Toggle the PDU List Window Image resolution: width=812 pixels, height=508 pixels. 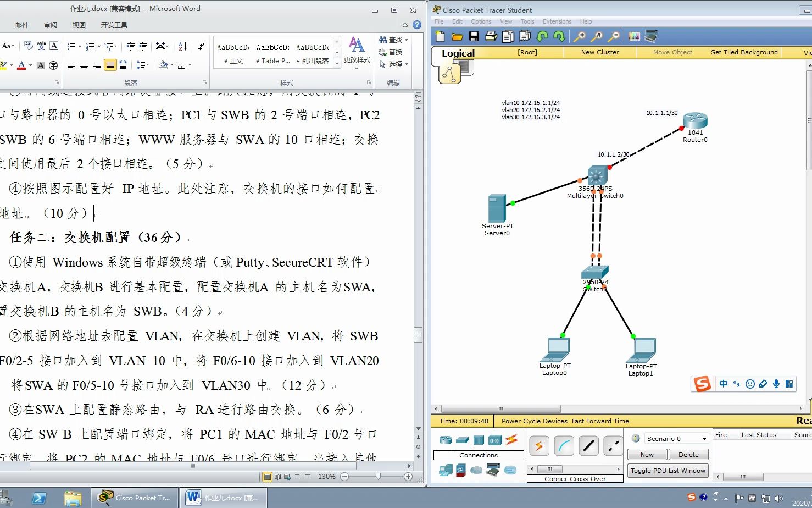tap(668, 471)
